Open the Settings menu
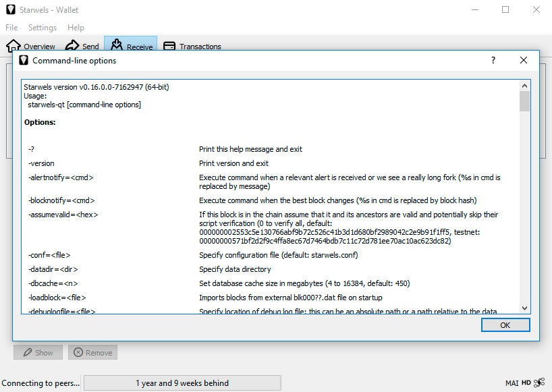Screen dimensions: 552x392 coord(43,28)
